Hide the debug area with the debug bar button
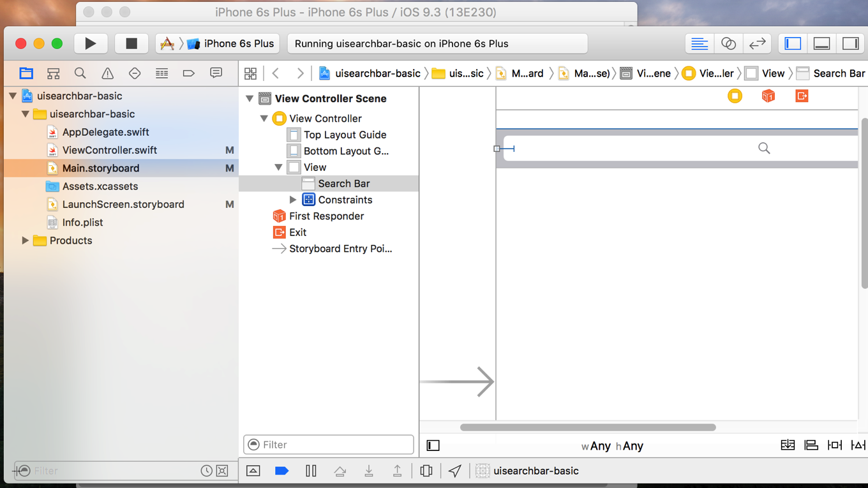This screenshot has height=488, width=868. 253,471
